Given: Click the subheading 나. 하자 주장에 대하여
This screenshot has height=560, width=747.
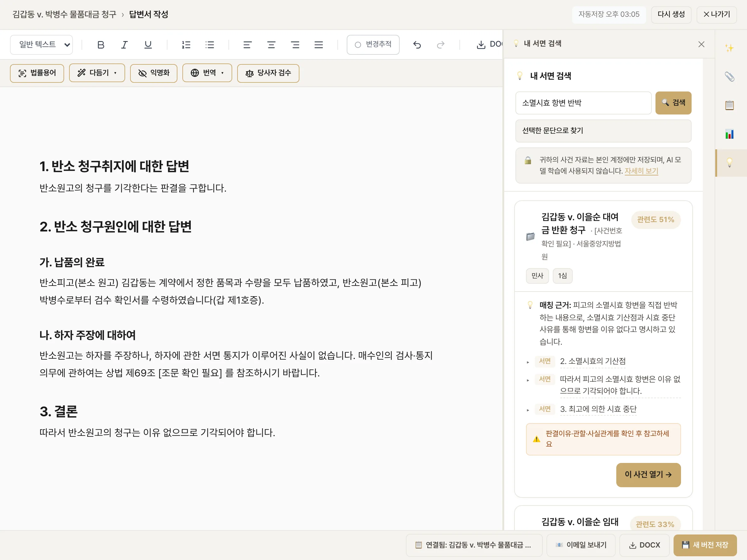Looking at the screenshot, I should click(87, 335).
